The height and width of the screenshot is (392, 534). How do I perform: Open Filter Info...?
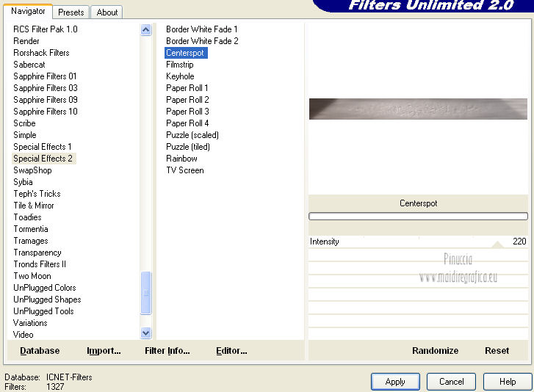[x=167, y=350]
